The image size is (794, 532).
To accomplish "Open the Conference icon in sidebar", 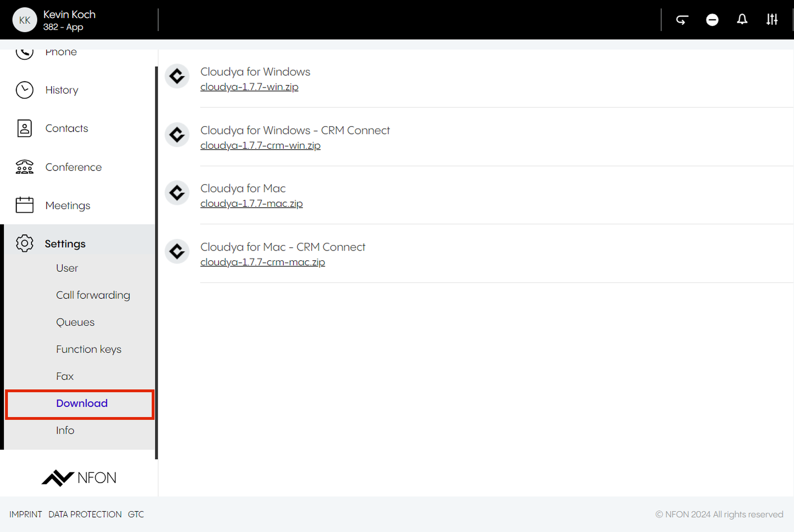I will coord(25,167).
